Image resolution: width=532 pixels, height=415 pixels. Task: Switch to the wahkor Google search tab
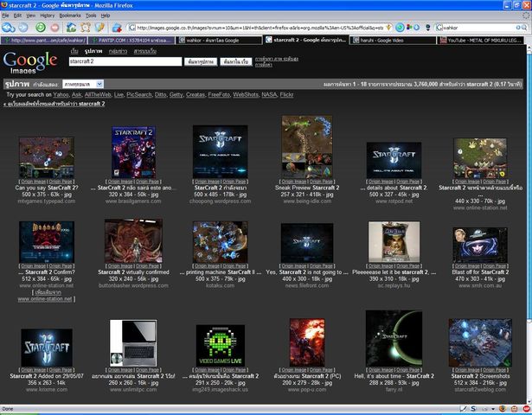(x=219, y=41)
